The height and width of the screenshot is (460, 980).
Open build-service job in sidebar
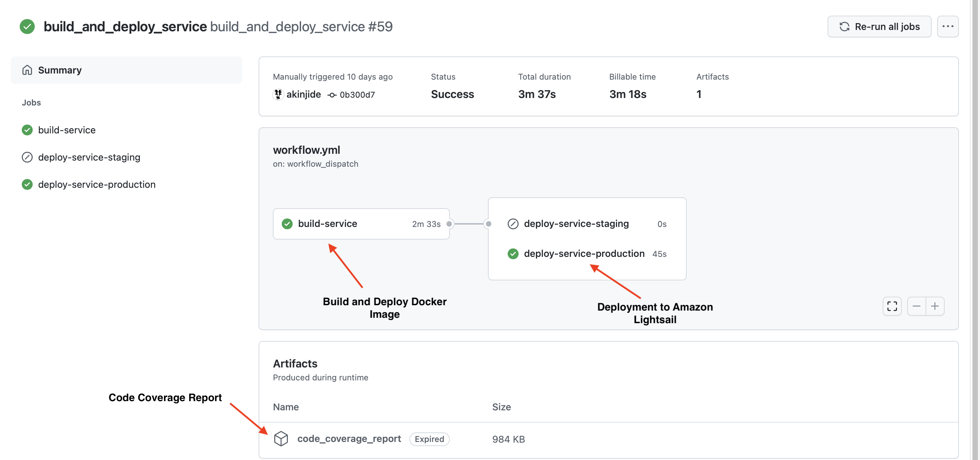coord(67,130)
